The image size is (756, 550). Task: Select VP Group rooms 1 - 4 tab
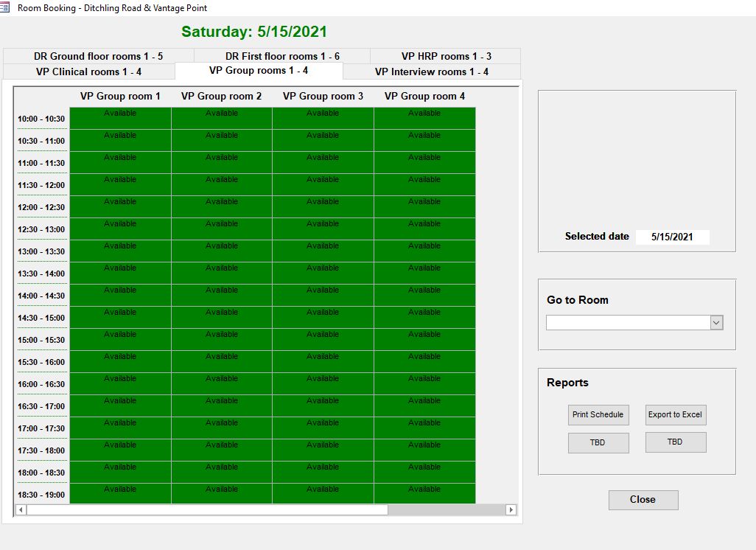[x=259, y=71]
